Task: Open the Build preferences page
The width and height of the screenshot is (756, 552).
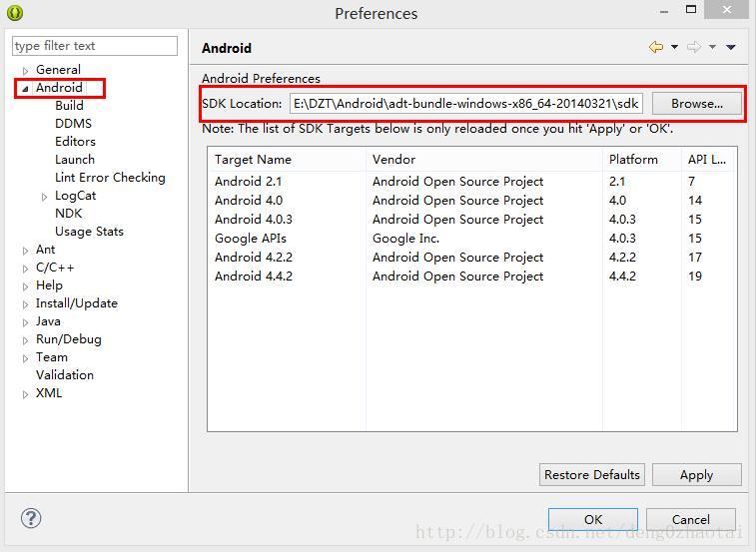Action: [x=70, y=105]
